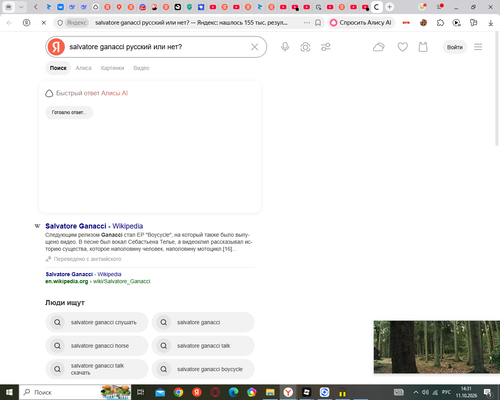This screenshot has width=500, height=400.
Task: Open the cookie extension icon
Action: click(x=423, y=23)
